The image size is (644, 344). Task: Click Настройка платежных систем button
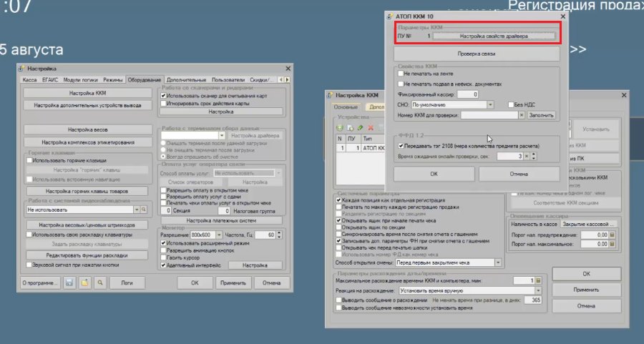tap(221, 221)
